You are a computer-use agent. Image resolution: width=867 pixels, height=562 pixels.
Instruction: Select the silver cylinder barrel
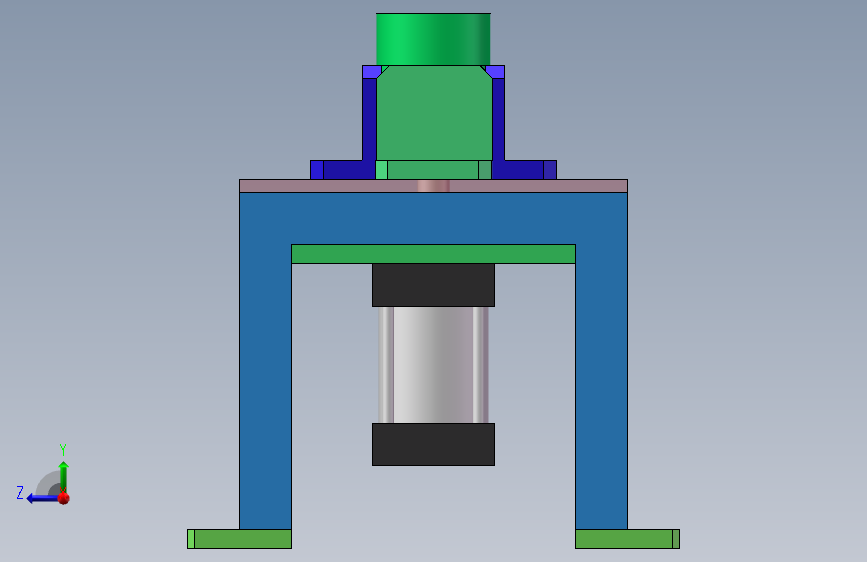click(433, 365)
